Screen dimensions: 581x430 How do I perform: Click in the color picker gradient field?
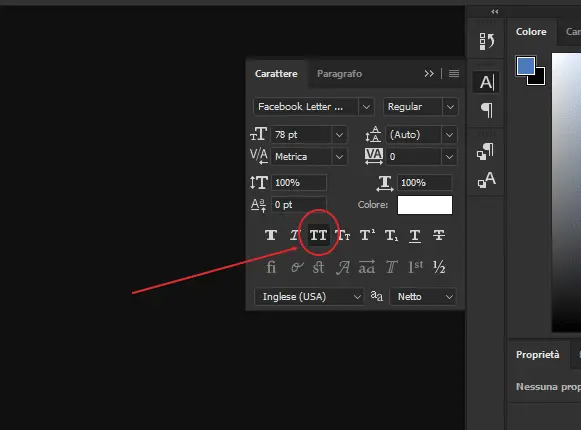coord(566,193)
